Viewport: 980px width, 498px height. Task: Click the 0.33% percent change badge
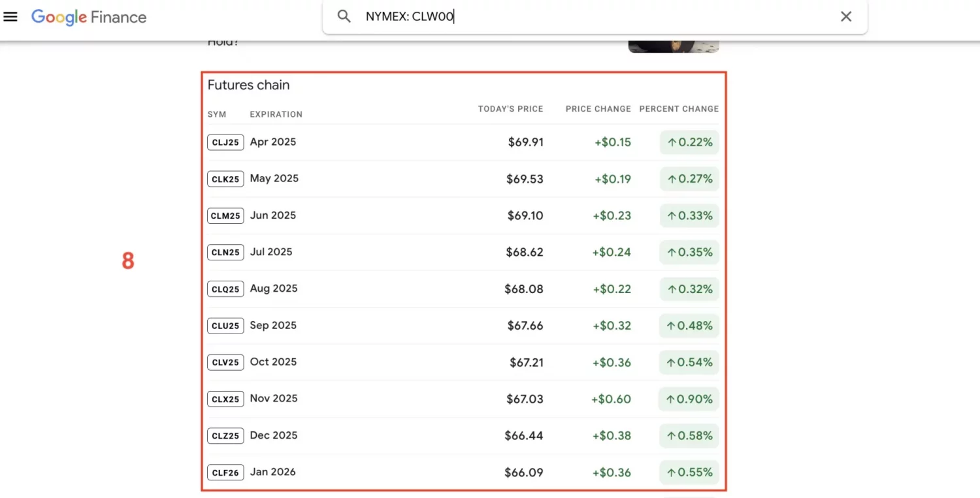[689, 215]
